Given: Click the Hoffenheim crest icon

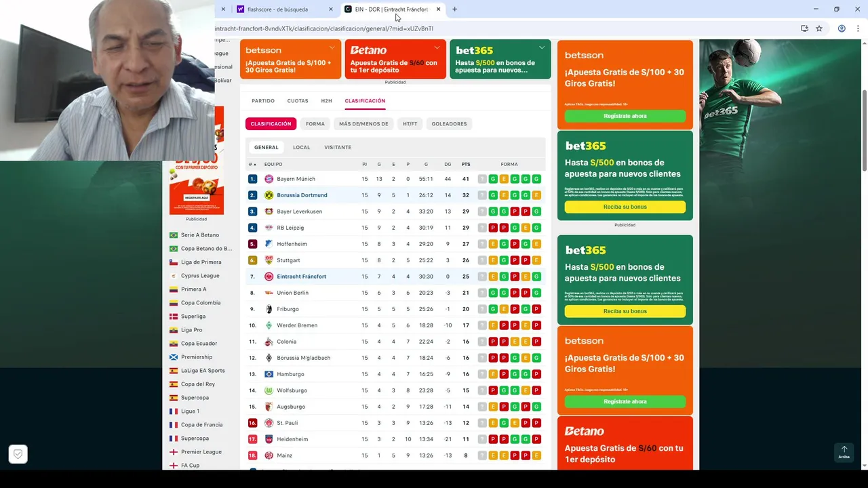Looking at the screenshot, I should coord(269,244).
